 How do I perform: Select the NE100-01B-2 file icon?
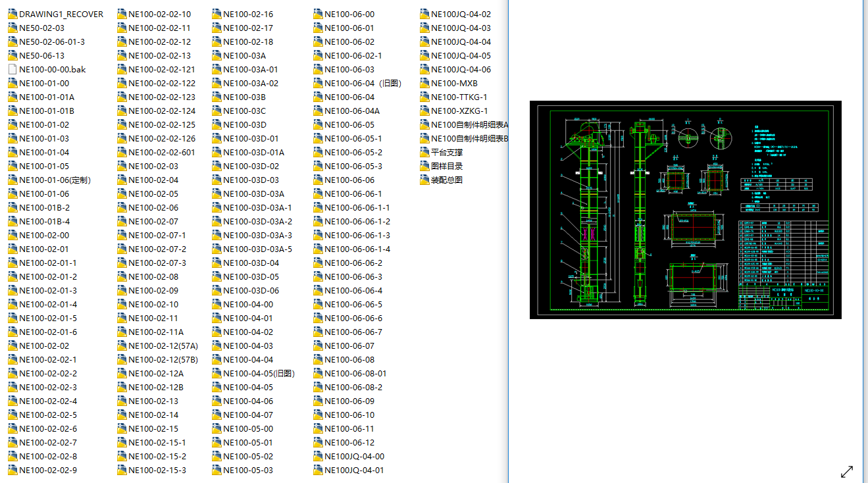(x=13, y=207)
